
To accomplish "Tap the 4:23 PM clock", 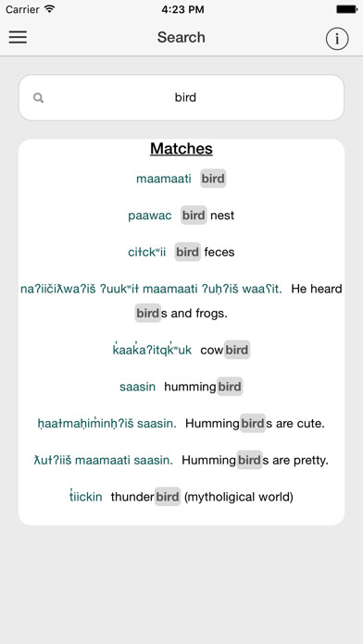I will [182, 9].
